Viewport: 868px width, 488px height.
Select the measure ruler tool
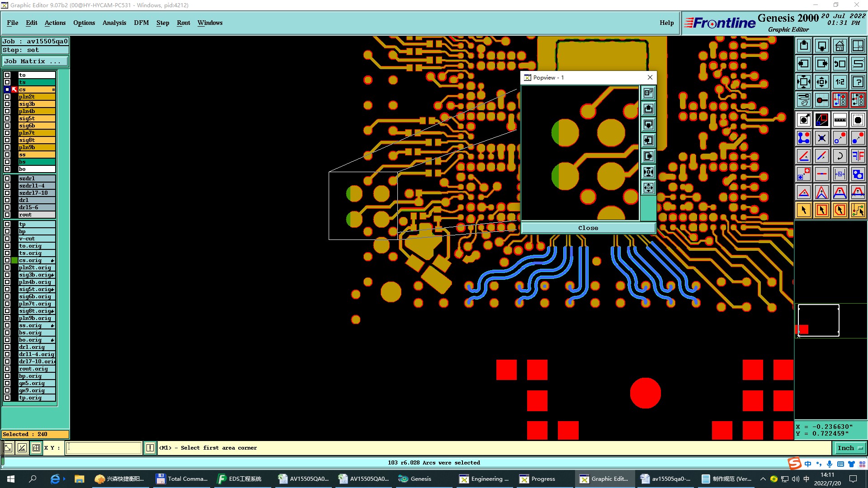[x=840, y=120]
